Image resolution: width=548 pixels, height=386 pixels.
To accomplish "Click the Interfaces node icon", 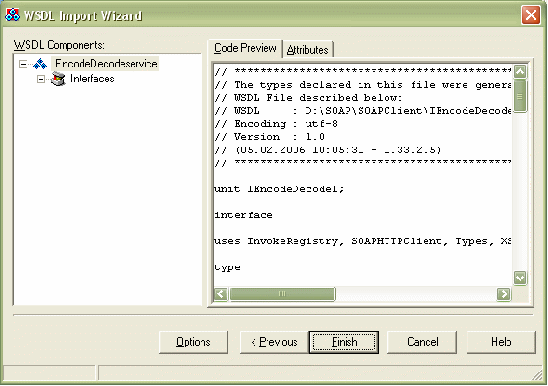I will tap(58, 79).
